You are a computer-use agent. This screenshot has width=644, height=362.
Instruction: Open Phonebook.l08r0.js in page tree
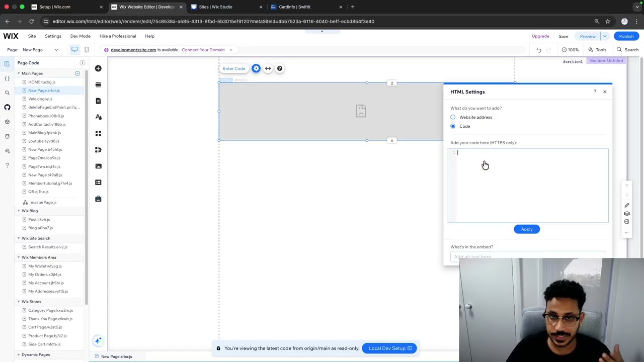[x=46, y=116]
